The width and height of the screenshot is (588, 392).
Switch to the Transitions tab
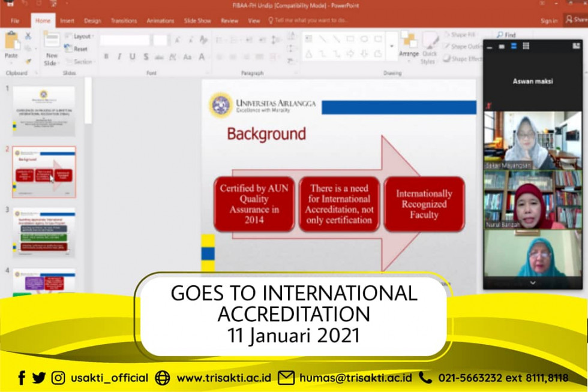[x=124, y=21]
